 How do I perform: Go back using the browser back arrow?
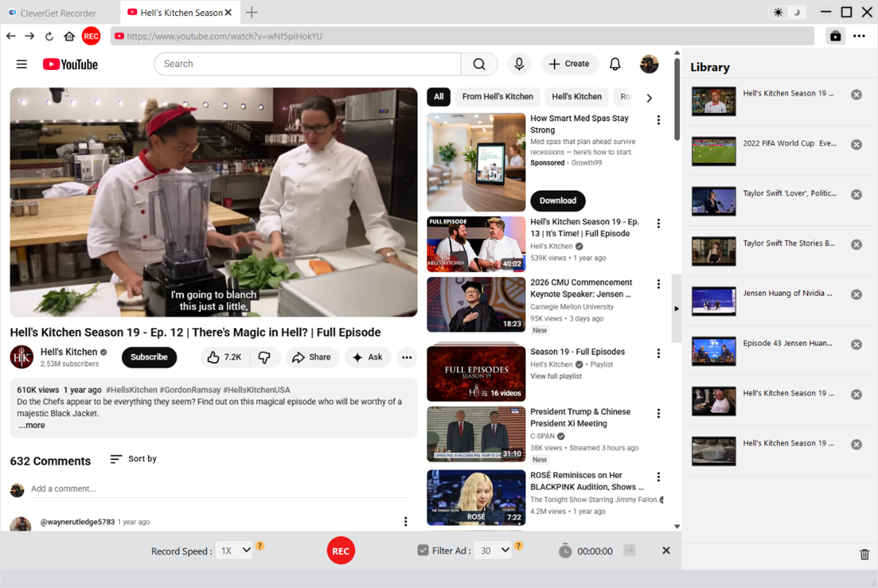[x=10, y=36]
